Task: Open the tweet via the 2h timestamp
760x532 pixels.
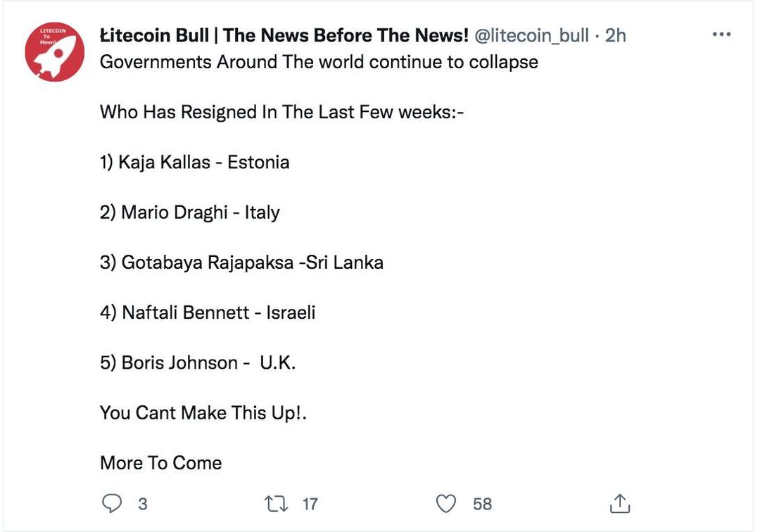Action: click(x=615, y=35)
